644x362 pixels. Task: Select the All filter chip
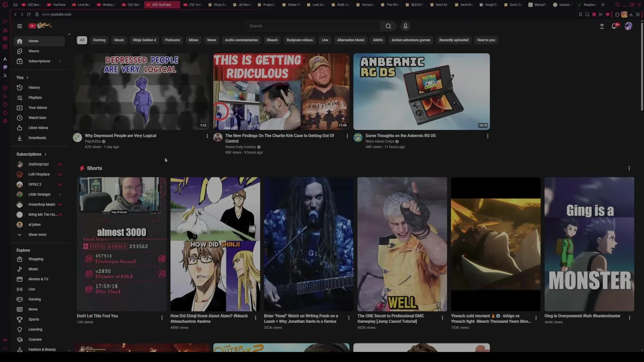82,40
